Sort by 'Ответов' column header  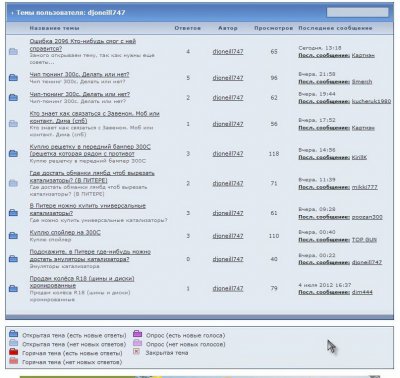pos(188,28)
